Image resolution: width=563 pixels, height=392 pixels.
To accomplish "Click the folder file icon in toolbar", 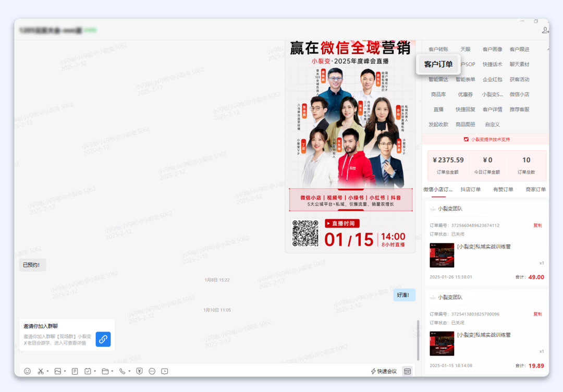I will click(x=105, y=371).
